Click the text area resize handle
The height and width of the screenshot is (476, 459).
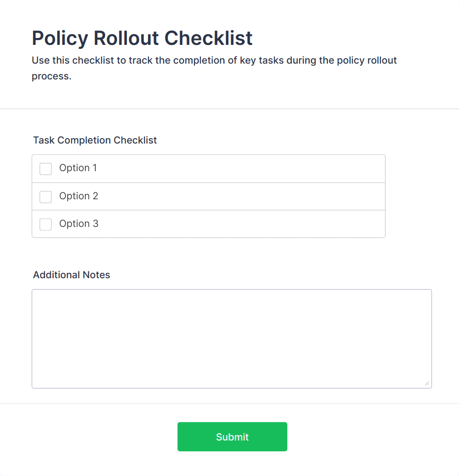[427, 383]
